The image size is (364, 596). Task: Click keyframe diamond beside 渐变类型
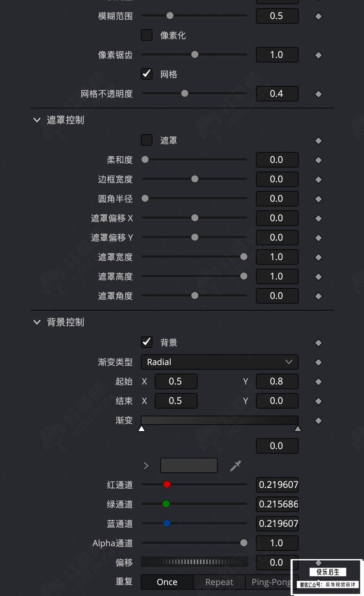point(318,362)
